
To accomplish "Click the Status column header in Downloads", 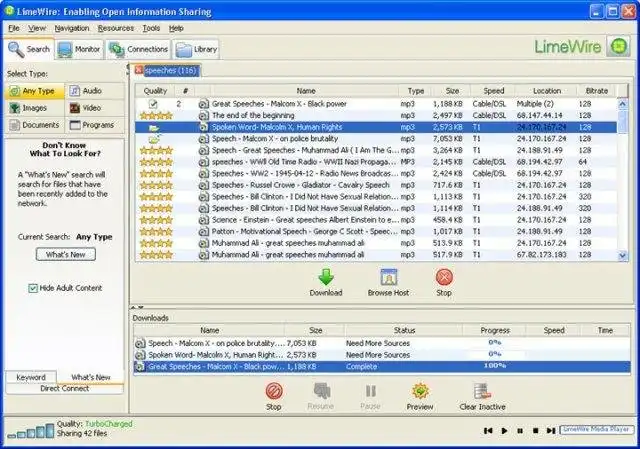I will click(x=404, y=330).
